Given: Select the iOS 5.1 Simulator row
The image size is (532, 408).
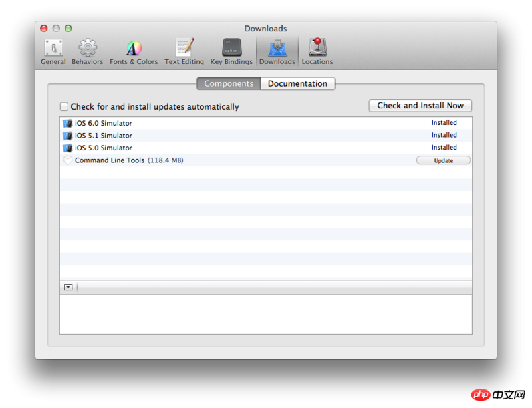Looking at the screenshot, I should 266,136.
